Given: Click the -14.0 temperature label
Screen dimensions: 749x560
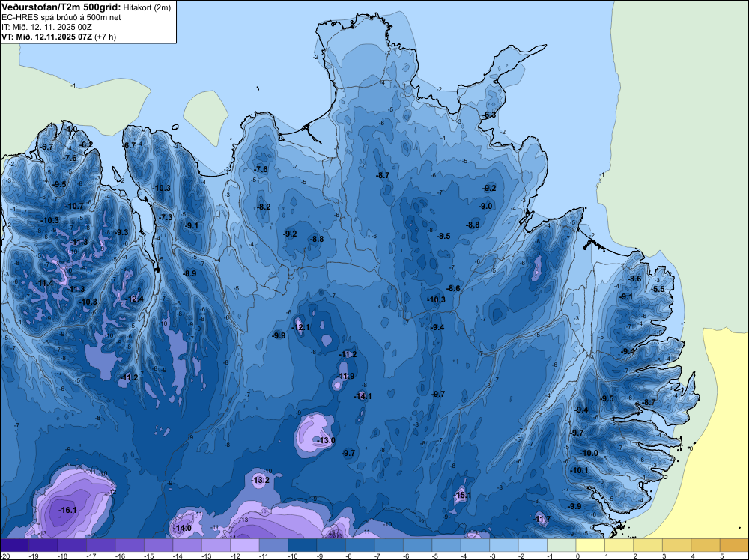Looking at the screenshot, I should click(183, 528).
